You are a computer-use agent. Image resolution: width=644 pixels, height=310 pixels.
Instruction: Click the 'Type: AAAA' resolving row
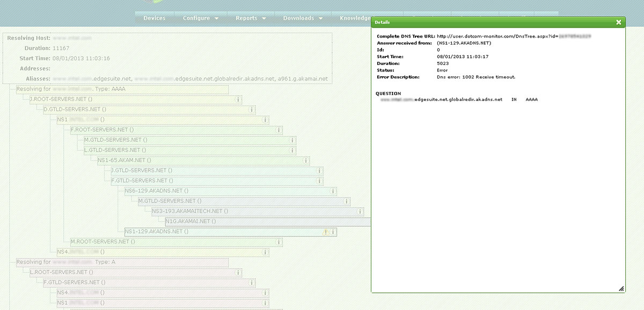(x=122, y=89)
